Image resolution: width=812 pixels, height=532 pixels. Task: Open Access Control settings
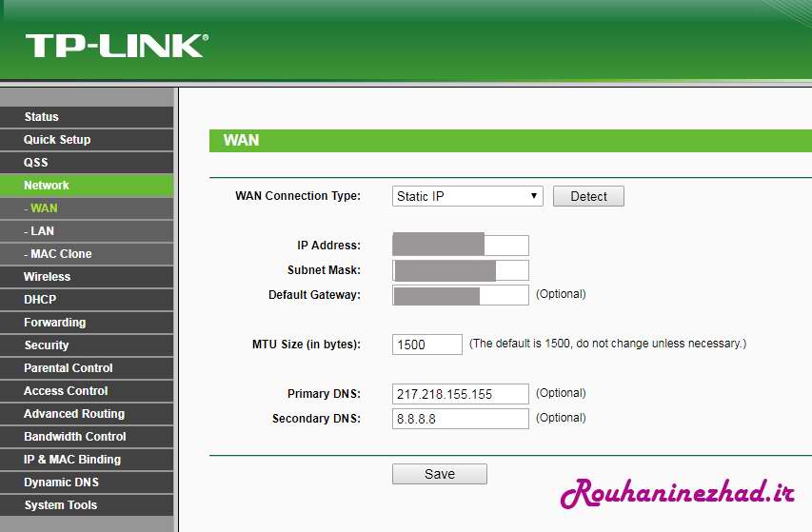[x=87, y=391]
